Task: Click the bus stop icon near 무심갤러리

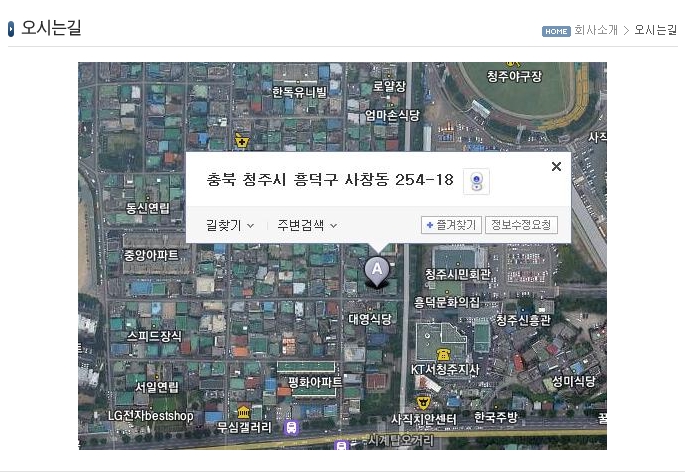Action: click(x=291, y=427)
